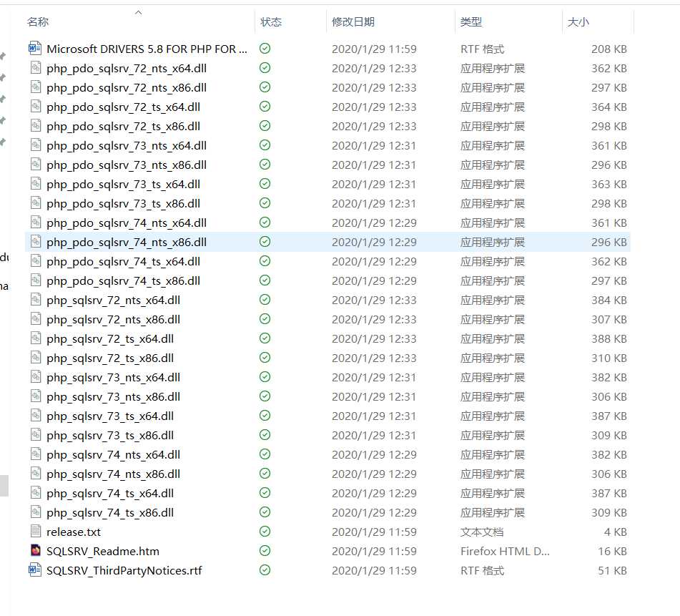680x616 pixels.
Task: Select file php_pdo_sqlsrv_74_nts_x64.dll
Action: (x=127, y=223)
